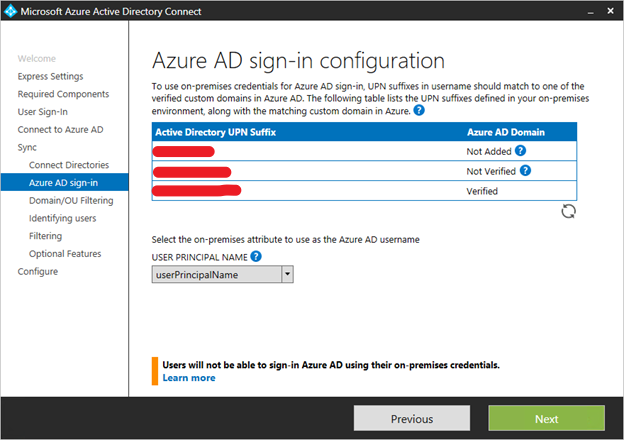The height and width of the screenshot is (440, 624).
Task: Open Optional Features sub-step
Action: (65, 254)
